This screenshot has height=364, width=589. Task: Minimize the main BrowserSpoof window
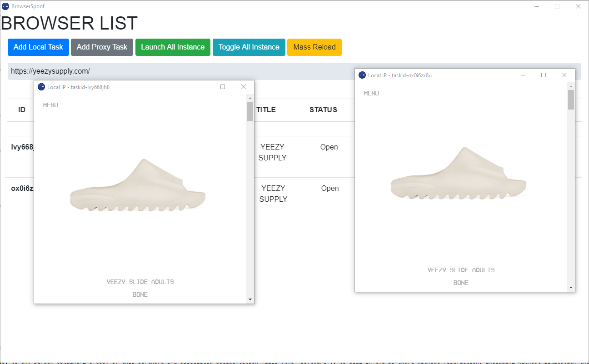tap(537, 6)
